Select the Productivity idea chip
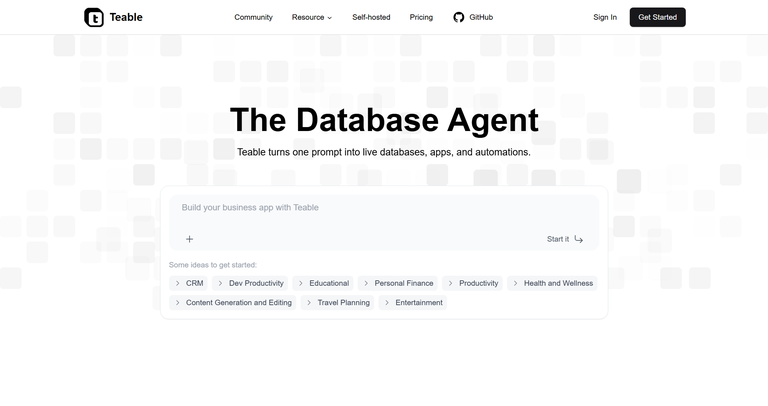This screenshot has width=768, height=406. coord(472,283)
